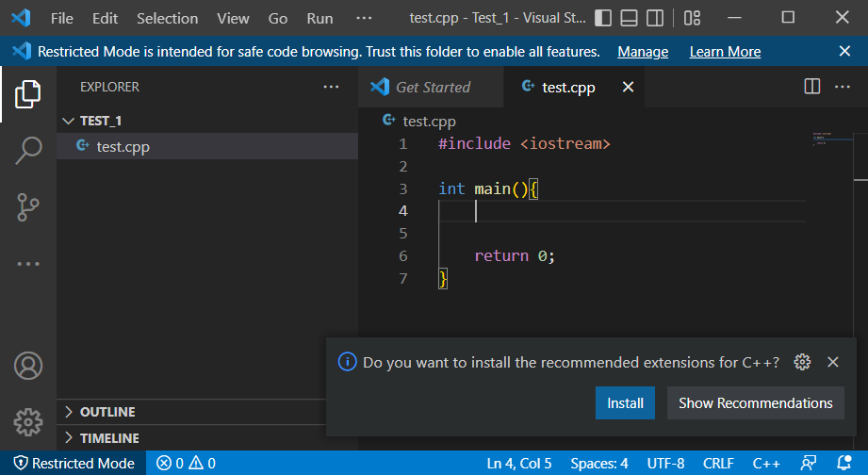Open Customize Layout icon
Image resolution: width=868 pixels, height=475 pixels.
click(x=692, y=18)
